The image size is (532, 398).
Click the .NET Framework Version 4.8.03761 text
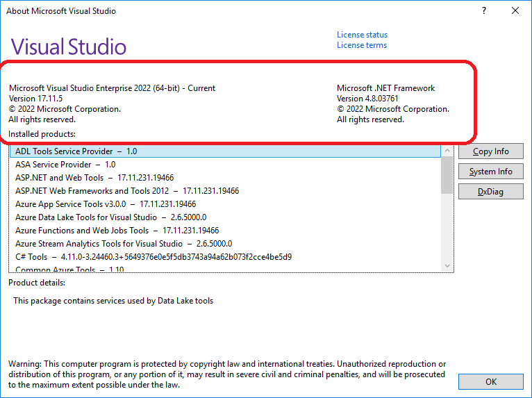click(x=367, y=99)
